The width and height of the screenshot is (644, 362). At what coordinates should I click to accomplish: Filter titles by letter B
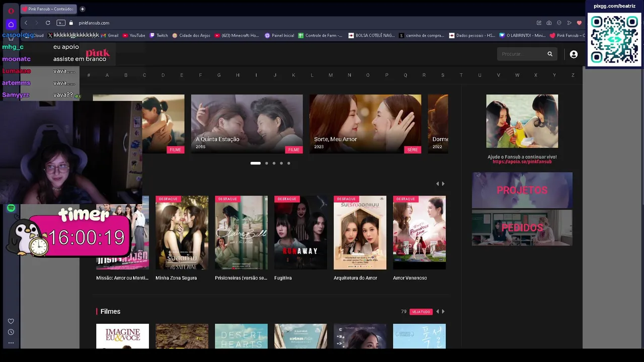point(126,75)
